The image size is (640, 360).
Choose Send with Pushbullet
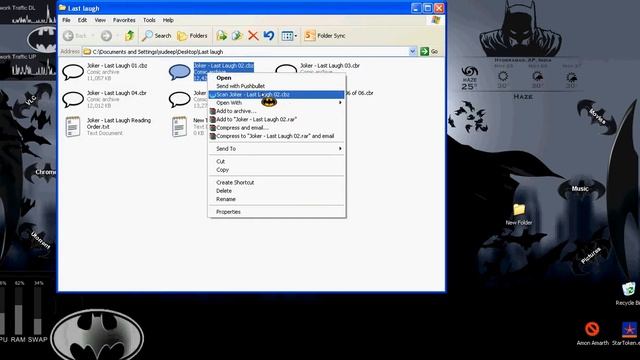[x=277, y=86]
